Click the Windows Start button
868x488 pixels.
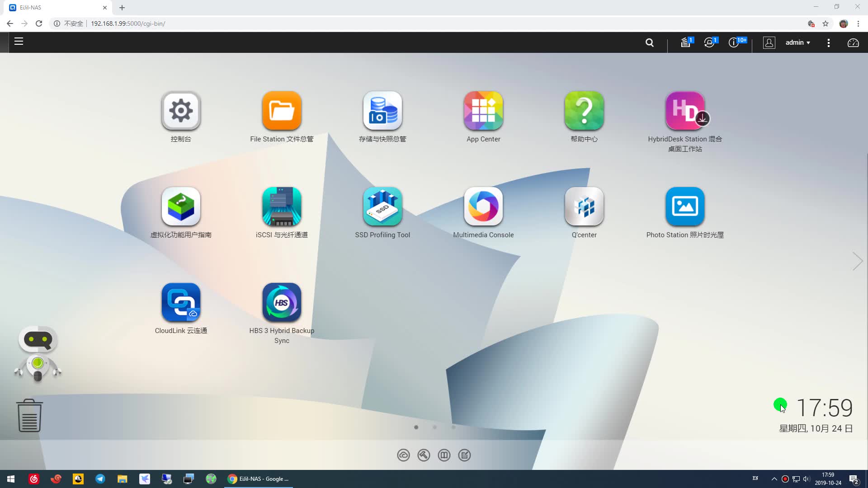coord(11,479)
